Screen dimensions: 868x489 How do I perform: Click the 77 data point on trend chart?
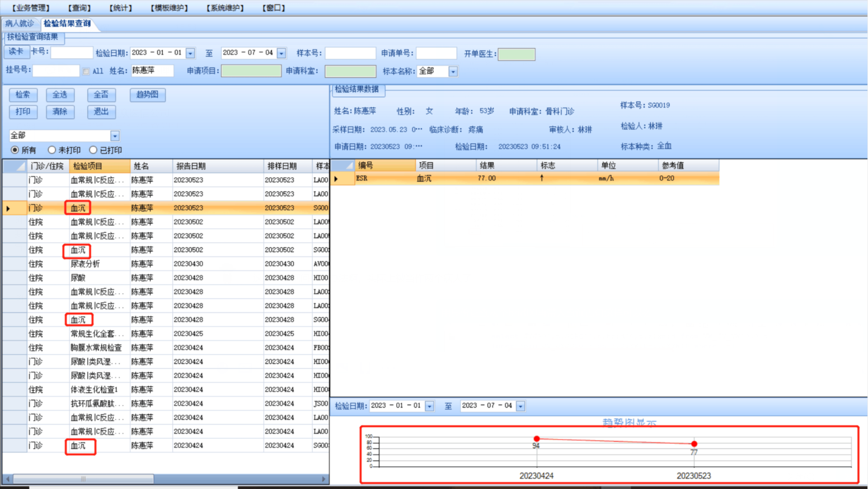(694, 444)
